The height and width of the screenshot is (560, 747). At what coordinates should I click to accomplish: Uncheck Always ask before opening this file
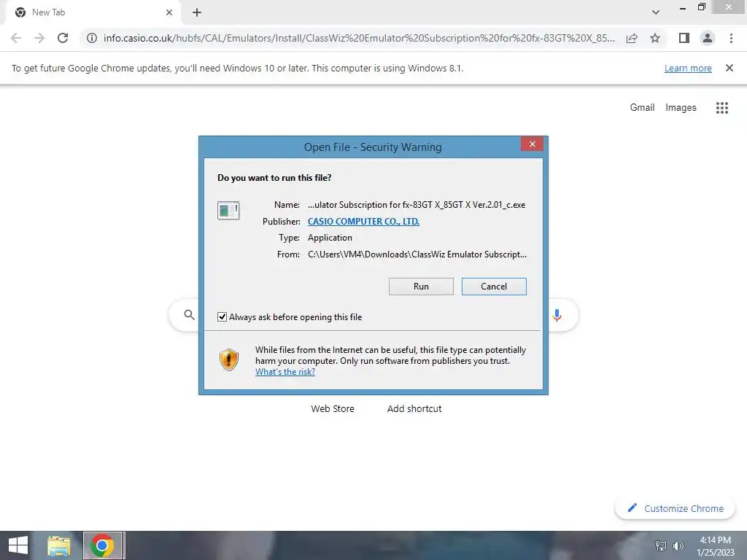click(x=222, y=316)
